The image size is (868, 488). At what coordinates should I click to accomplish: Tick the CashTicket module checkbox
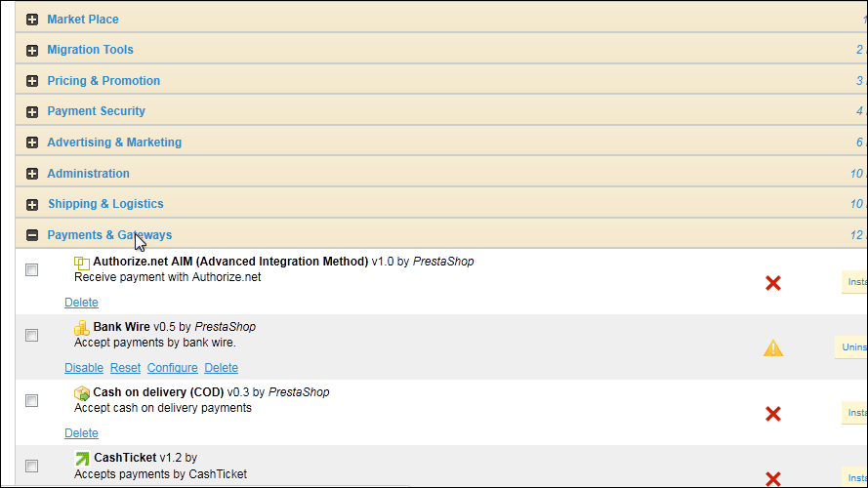pos(32,466)
